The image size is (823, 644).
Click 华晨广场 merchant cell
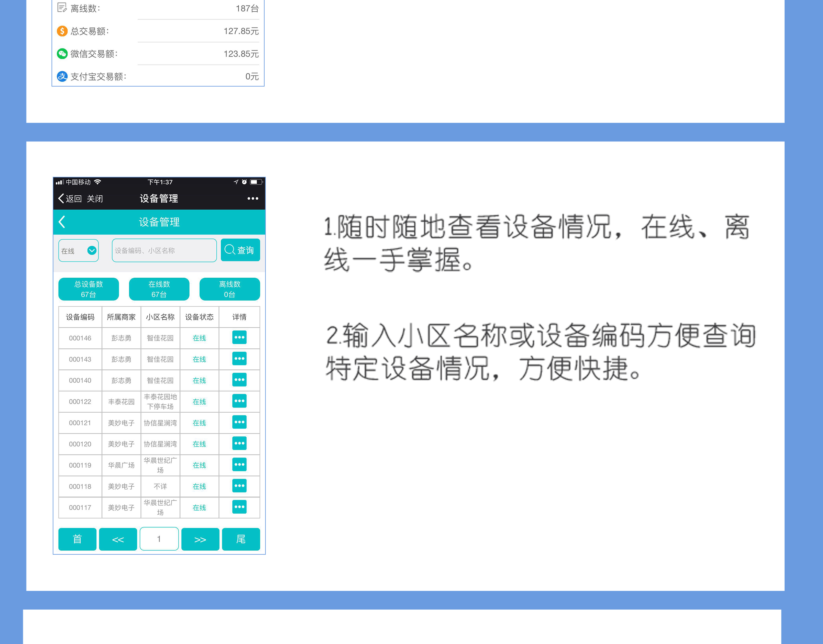[x=121, y=465]
